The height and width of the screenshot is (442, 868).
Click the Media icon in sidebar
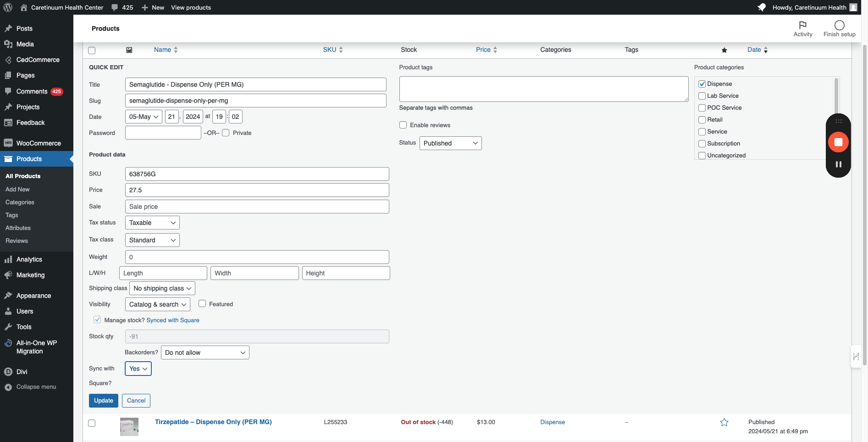tap(8, 44)
